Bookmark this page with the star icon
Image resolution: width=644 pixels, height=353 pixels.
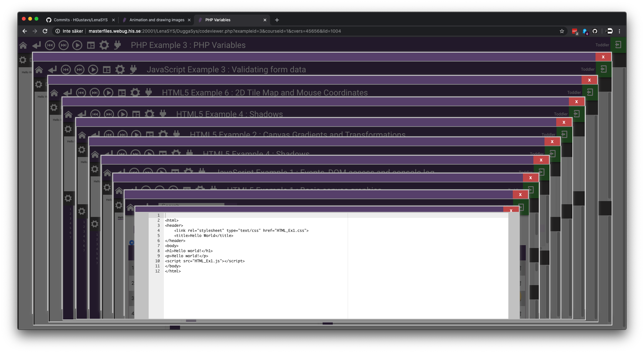(x=562, y=31)
